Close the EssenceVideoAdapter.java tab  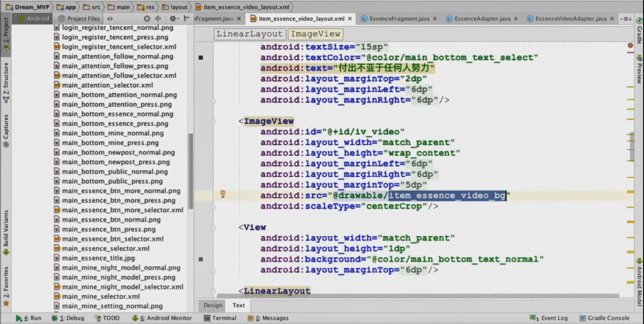click(x=612, y=19)
